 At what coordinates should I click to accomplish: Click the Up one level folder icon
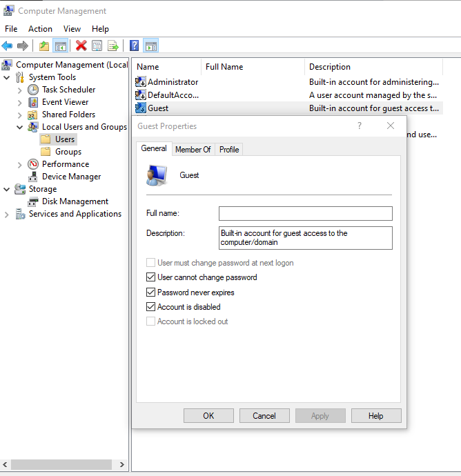click(44, 46)
